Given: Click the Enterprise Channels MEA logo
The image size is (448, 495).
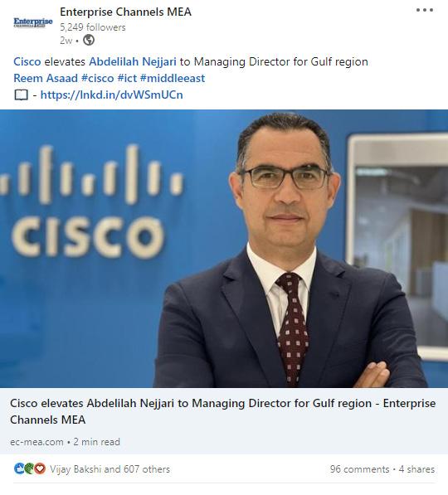Looking at the screenshot, I should pos(33,22).
